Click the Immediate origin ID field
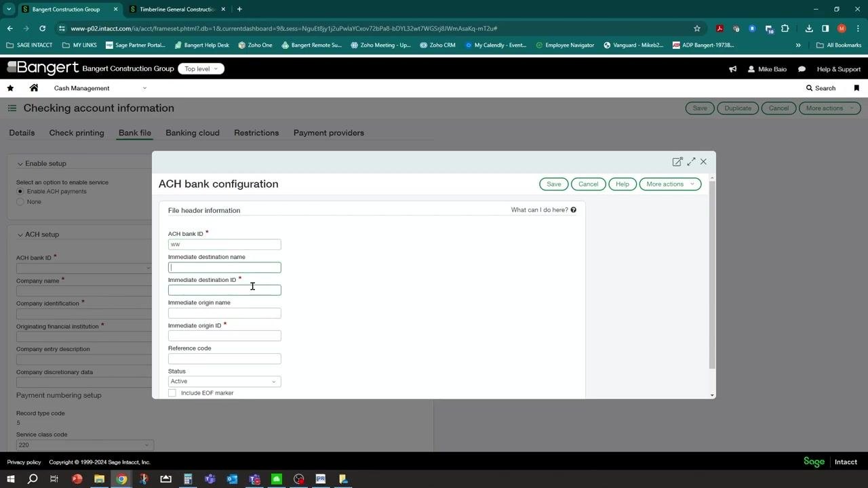This screenshot has width=868, height=488. click(x=224, y=336)
